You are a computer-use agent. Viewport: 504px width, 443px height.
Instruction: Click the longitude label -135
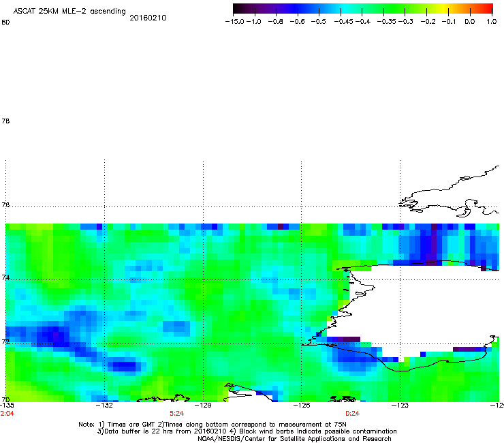tap(7, 406)
